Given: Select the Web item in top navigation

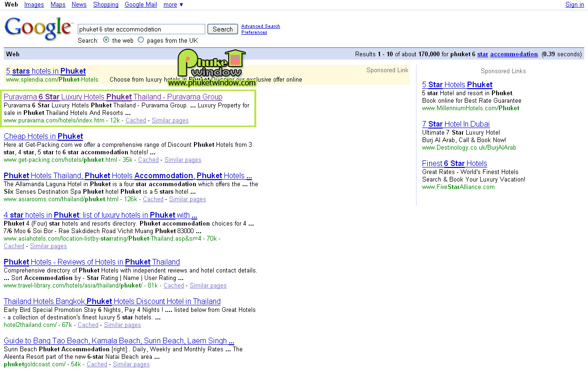Looking at the screenshot, I should (11, 5).
